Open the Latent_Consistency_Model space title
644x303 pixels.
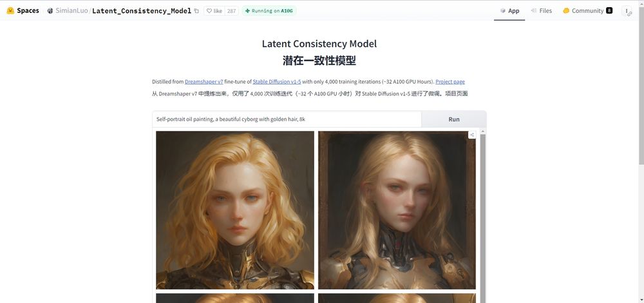(142, 11)
